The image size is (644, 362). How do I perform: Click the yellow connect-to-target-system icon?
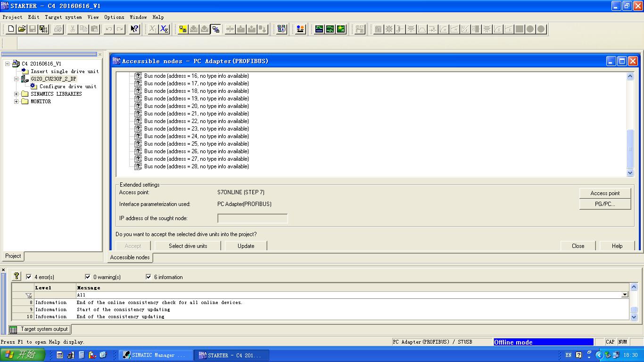(183, 29)
